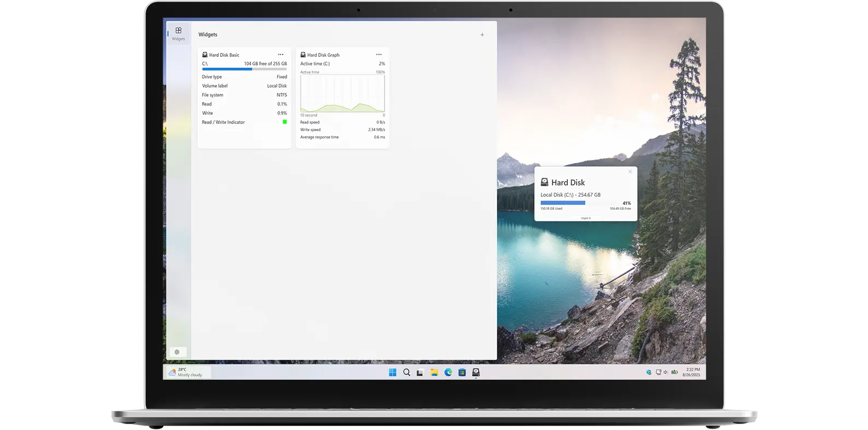868x430 pixels.
Task: Click the Hard Disk app taskbar icon
Action: point(476,373)
